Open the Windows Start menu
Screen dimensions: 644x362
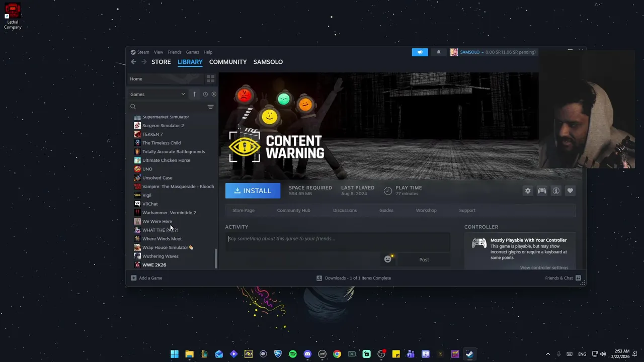[175, 354]
